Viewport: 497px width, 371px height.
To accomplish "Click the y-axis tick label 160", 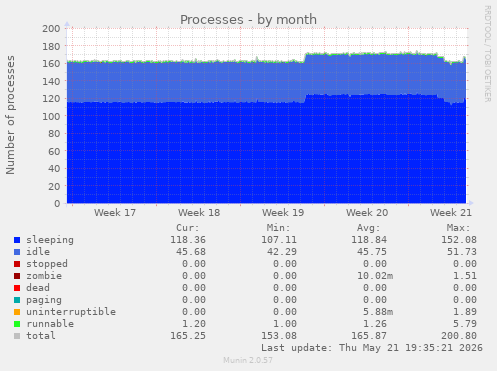I will click(x=51, y=64).
